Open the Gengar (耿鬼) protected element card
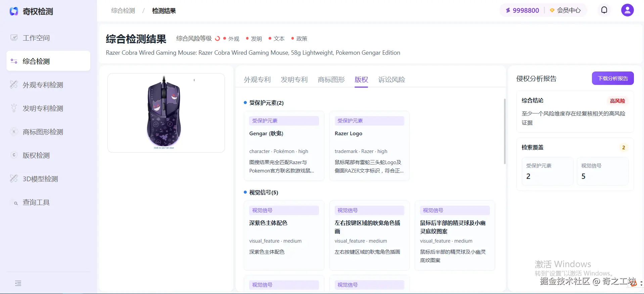 284,146
